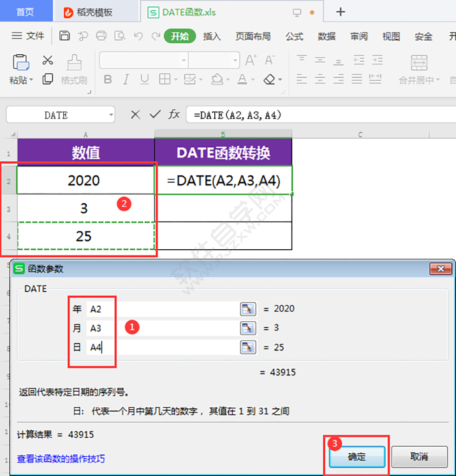The height and width of the screenshot is (476, 456).
Task: Switch to the 公式 tab
Action: point(294,36)
